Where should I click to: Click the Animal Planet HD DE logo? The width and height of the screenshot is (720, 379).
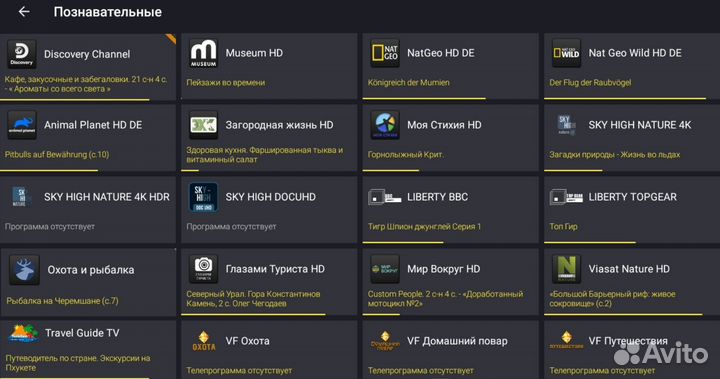(21, 125)
